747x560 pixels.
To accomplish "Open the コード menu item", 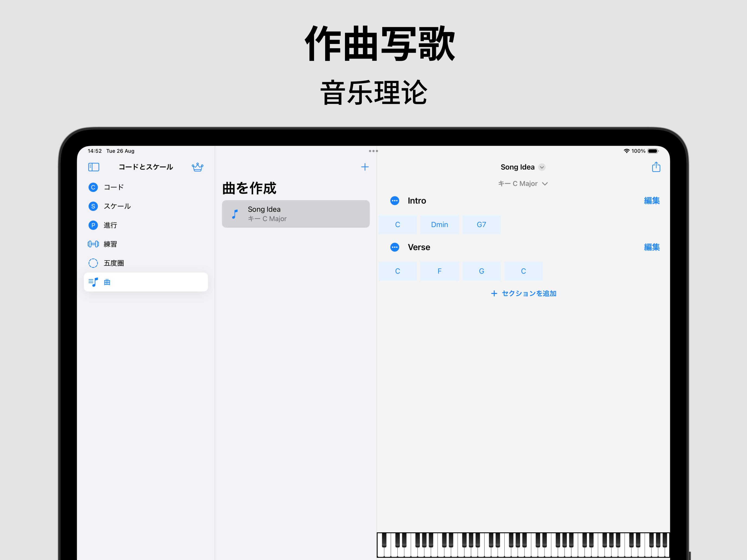I will point(145,187).
